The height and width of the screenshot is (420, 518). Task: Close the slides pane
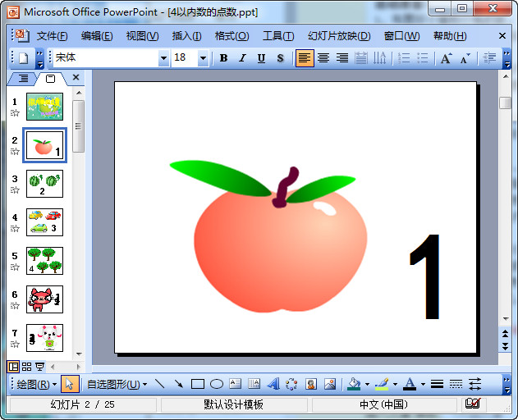(x=76, y=78)
